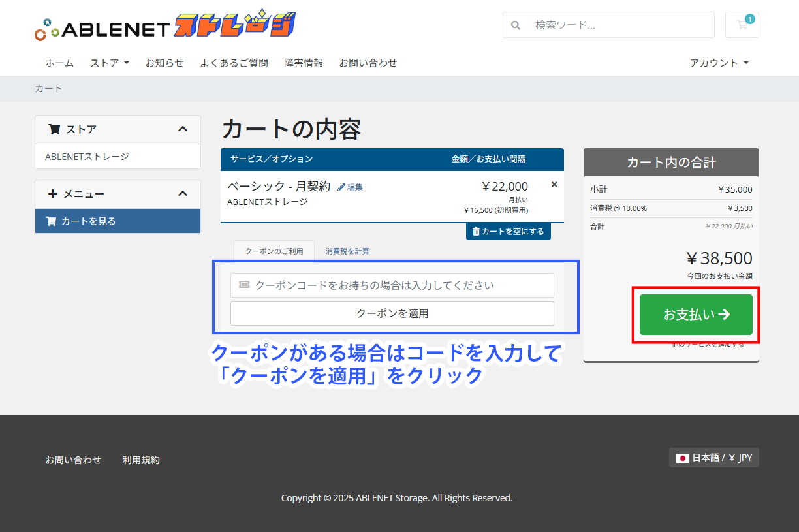Apply a coupon via クーポンを適用 button
This screenshot has height=532, width=799.
(x=392, y=314)
